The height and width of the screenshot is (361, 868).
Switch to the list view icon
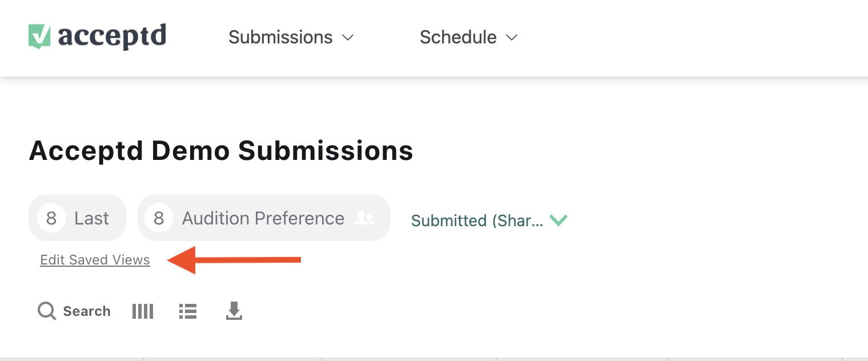point(188,311)
